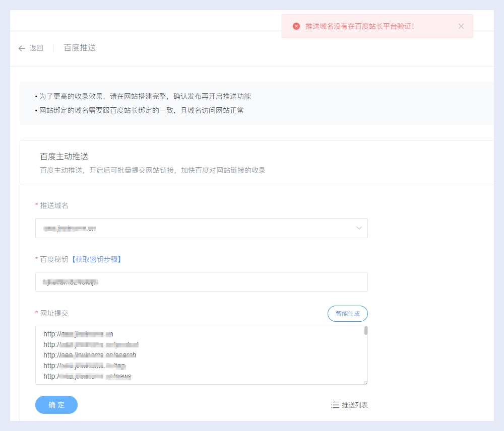The width and height of the screenshot is (504, 431).
Task: Click the red error icon in alert
Action: (296, 26)
